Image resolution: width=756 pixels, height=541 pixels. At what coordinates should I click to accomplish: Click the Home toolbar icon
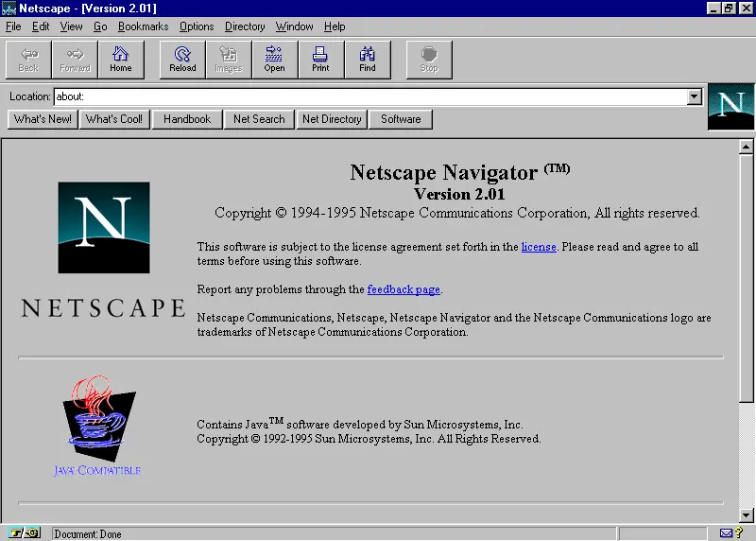click(x=121, y=59)
